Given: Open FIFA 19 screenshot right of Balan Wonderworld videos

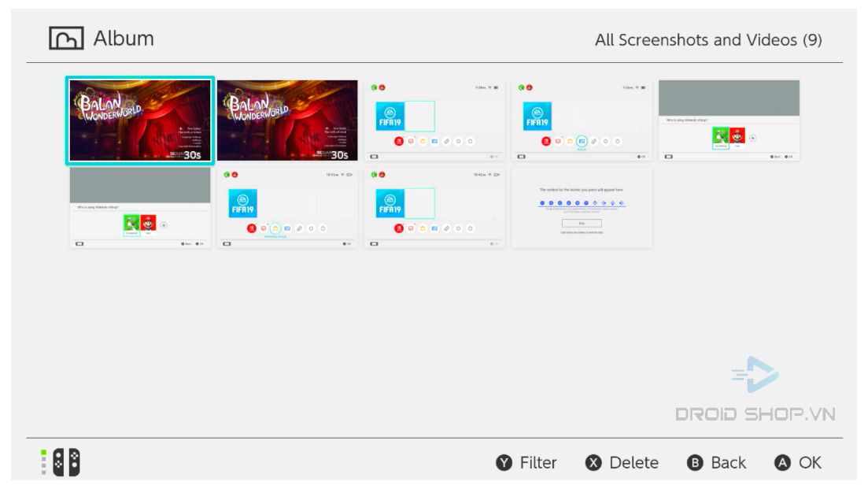Looking at the screenshot, I should point(434,120).
